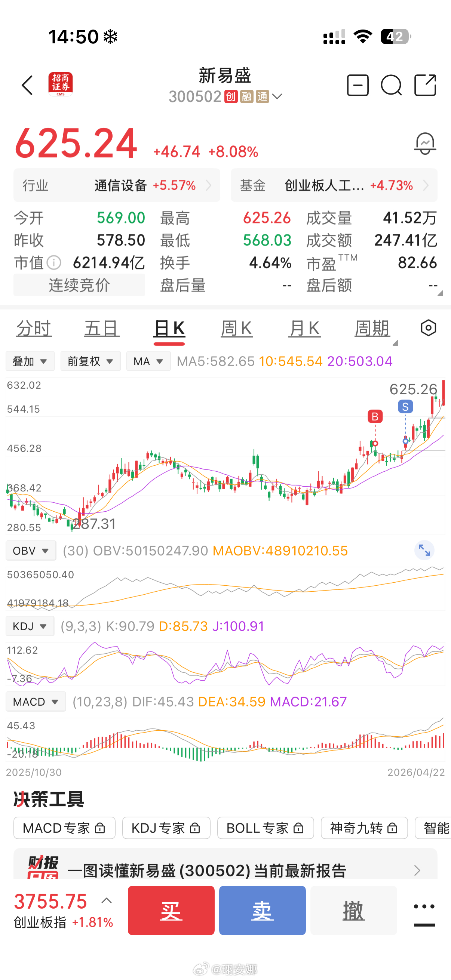Tap the 创 badge next to the stock code
Screen dimensions: 451x980
coord(231,97)
